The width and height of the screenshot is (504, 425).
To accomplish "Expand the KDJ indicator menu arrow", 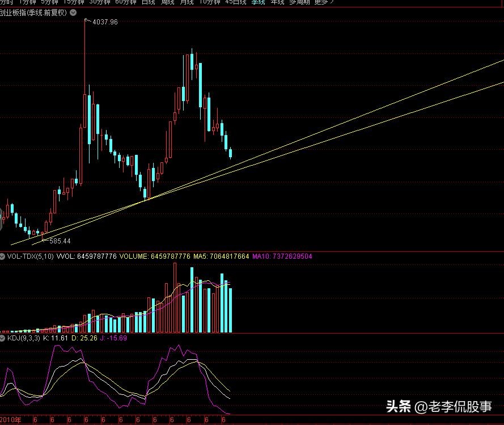I will [3, 338].
